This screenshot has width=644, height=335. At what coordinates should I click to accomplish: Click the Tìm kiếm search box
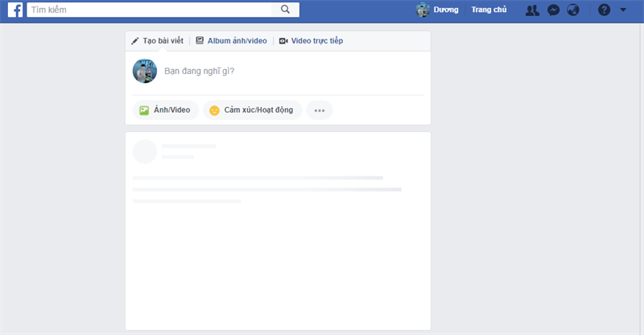coord(149,10)
